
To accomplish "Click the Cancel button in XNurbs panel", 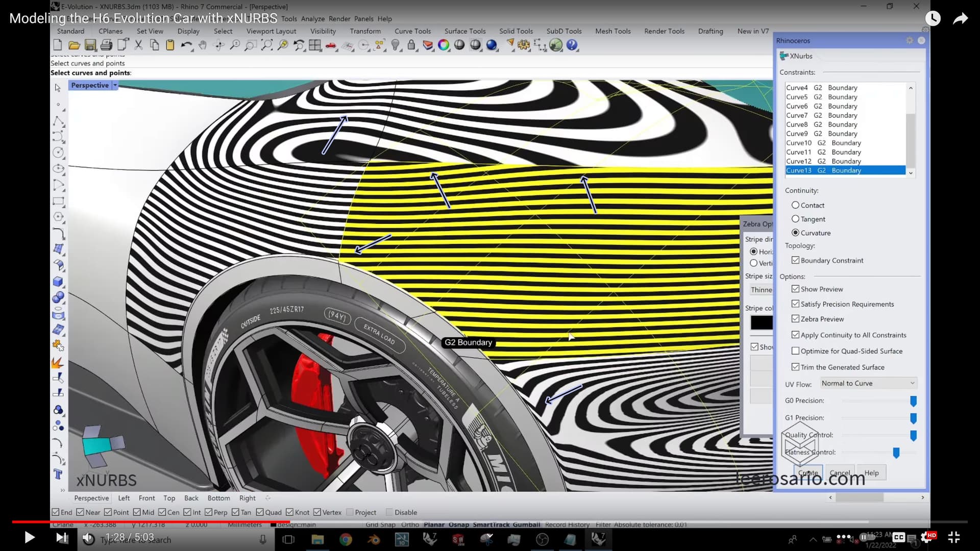I will coord(840,473).
